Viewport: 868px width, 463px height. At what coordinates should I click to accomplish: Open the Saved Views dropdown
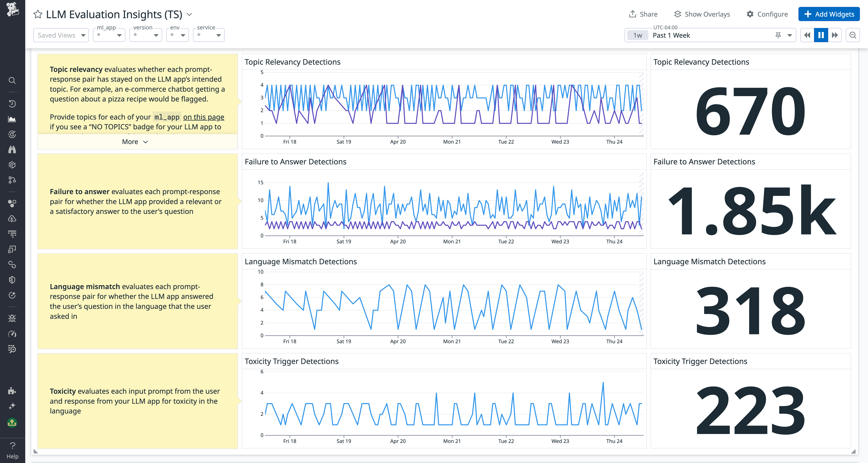tap(61, 35)
